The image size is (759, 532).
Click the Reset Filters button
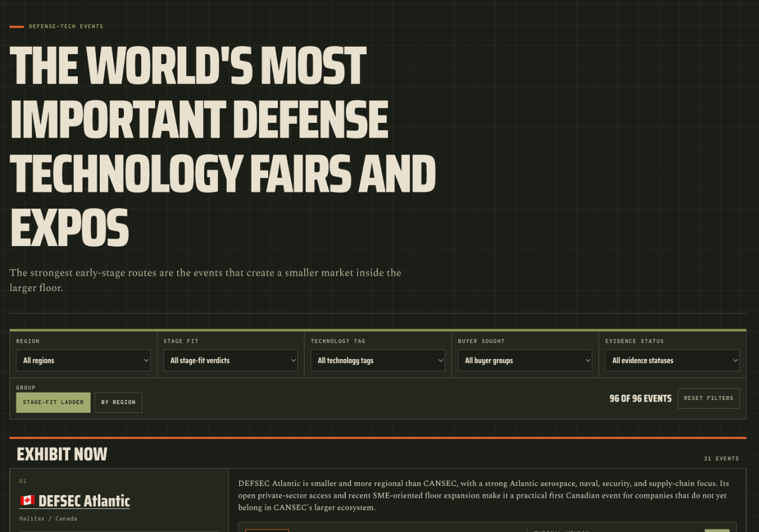[709, 398]
